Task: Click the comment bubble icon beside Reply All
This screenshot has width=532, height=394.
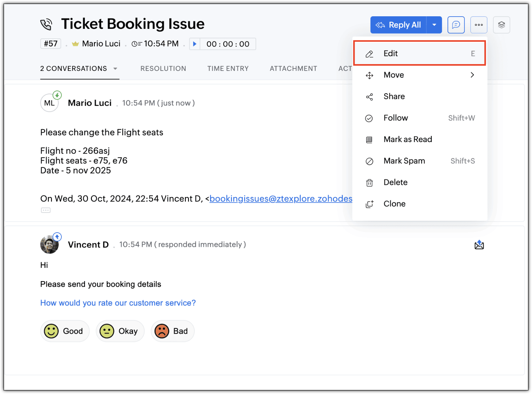Action: 456,25
